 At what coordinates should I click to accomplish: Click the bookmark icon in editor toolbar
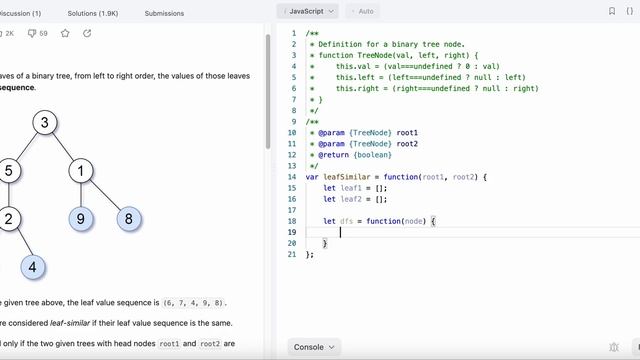point(611,11)
